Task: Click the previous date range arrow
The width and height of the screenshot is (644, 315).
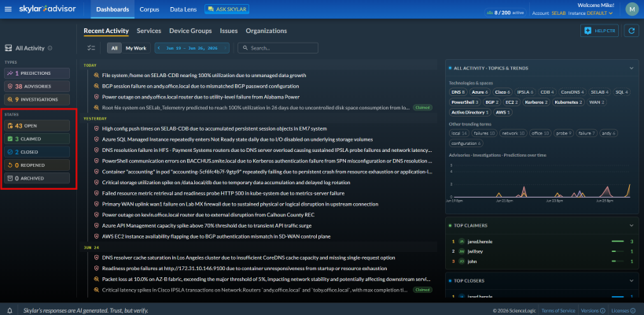Action: 159,48
